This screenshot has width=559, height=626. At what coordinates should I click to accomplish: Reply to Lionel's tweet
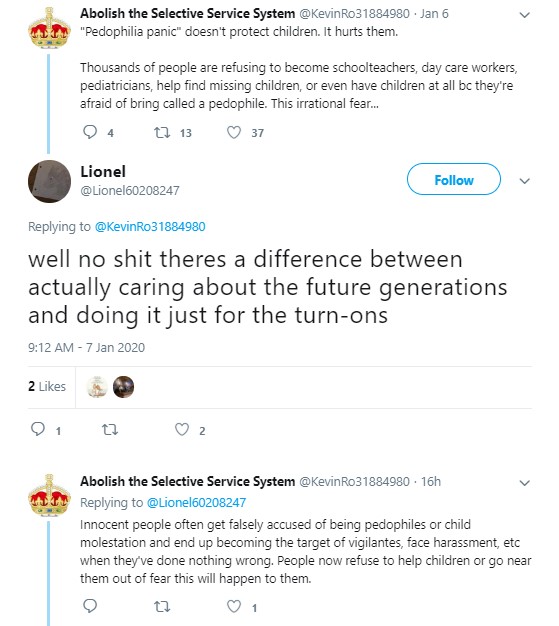[38, 429]
